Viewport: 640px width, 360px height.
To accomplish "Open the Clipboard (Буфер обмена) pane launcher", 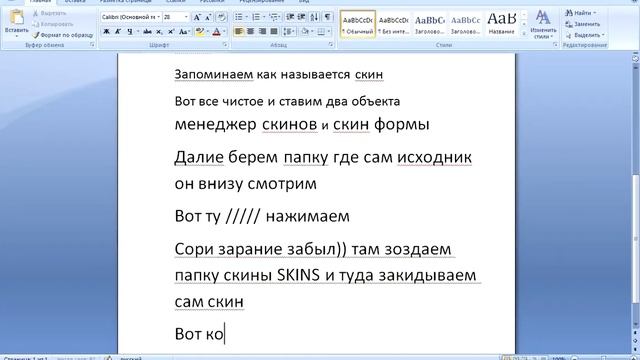I will click(92, 45).
